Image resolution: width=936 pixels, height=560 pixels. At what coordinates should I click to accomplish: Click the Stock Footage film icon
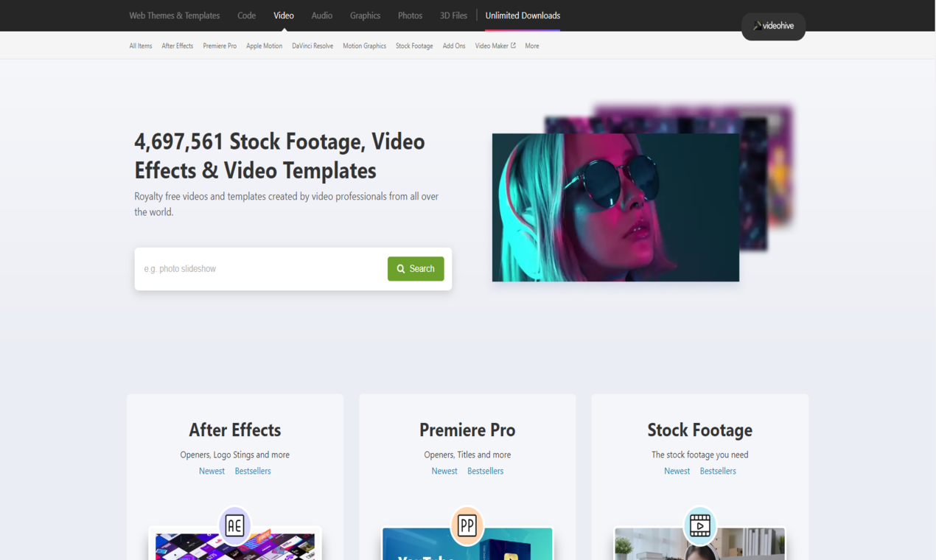pyautogui.click(x=699, y=525)
